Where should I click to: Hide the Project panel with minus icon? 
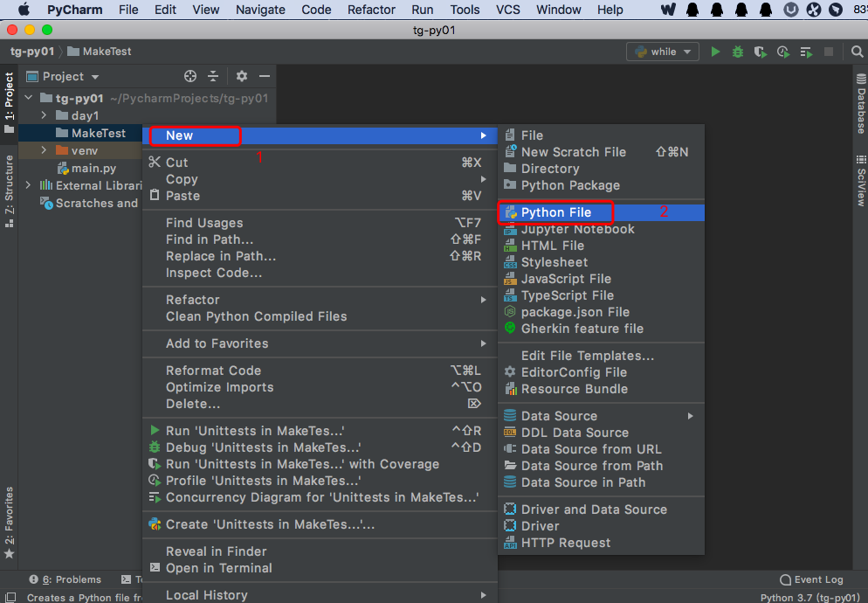click(265, 76)
